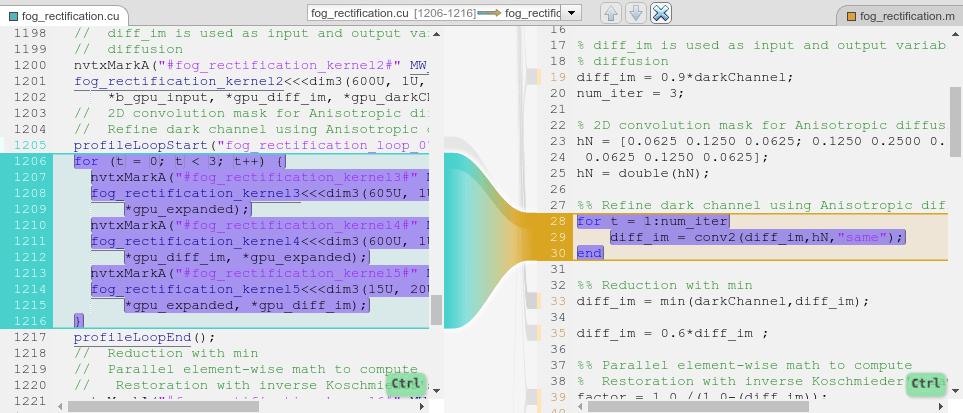Switch to the fog_rectification.cu tab
The image size is (963, 413).
click(64, 16)
